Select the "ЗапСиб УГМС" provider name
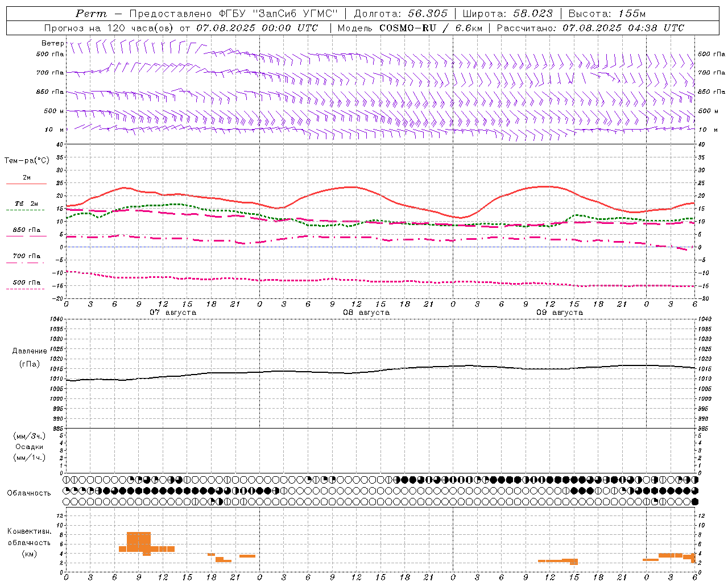This screenshot has height=582, width=728. (295, 14)
